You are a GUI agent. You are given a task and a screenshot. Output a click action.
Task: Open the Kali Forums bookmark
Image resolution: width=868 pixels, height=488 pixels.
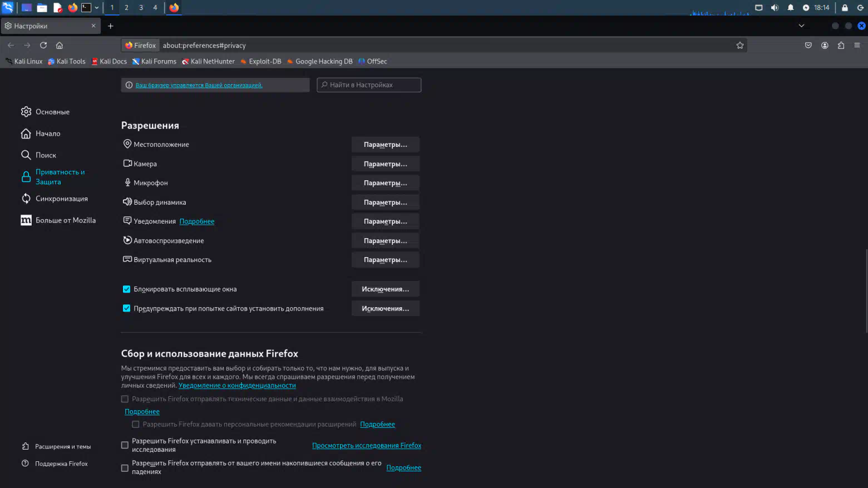pos(154,61)
